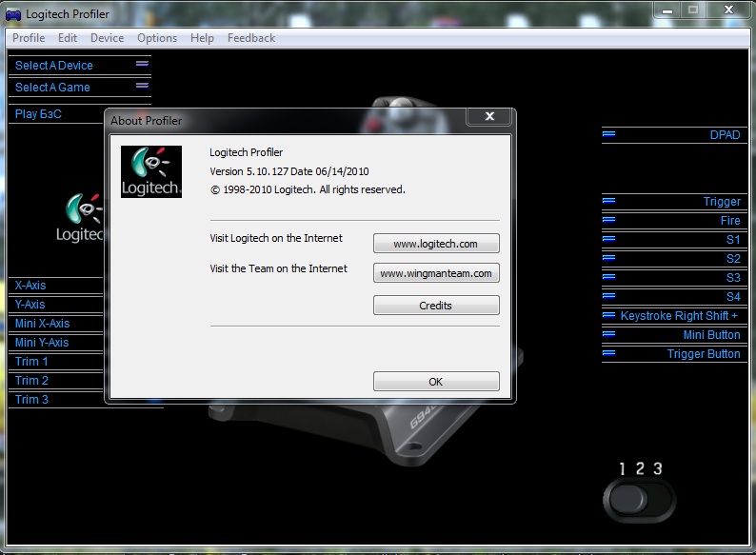Select the DPAD label
Screen dimensions: 756x555
pos(725,135)
